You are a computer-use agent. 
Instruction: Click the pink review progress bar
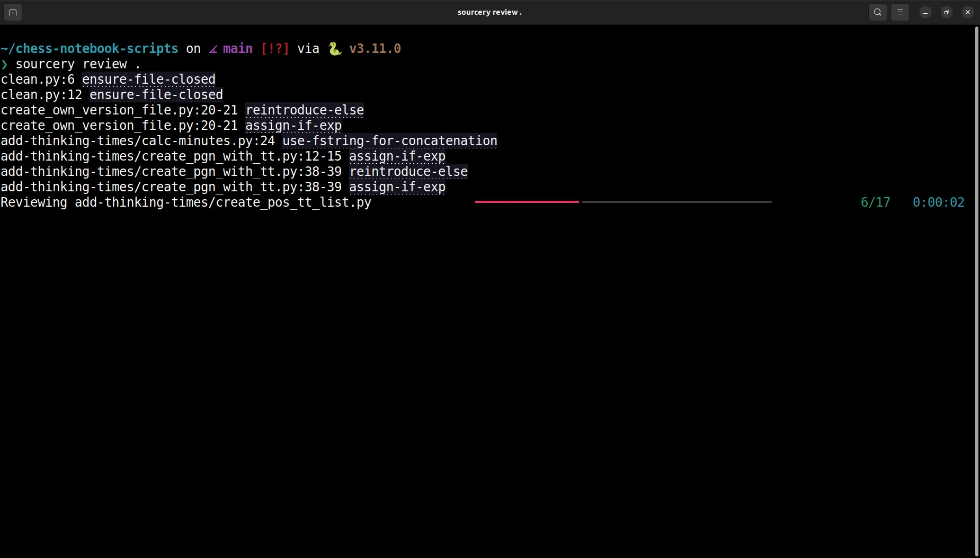point(527,202)
